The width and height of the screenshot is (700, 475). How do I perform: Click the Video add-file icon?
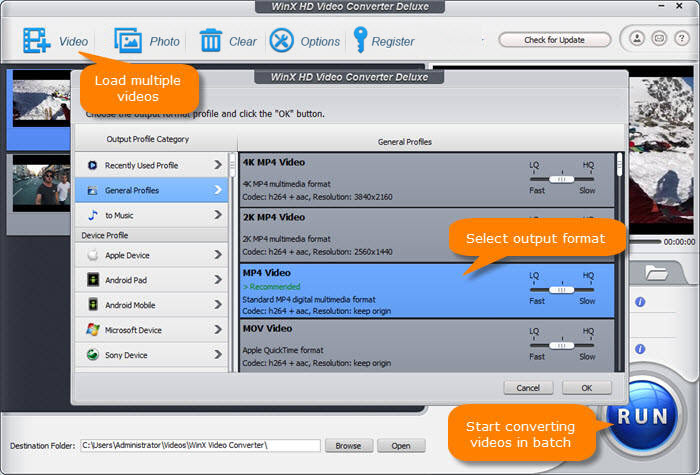37,41
